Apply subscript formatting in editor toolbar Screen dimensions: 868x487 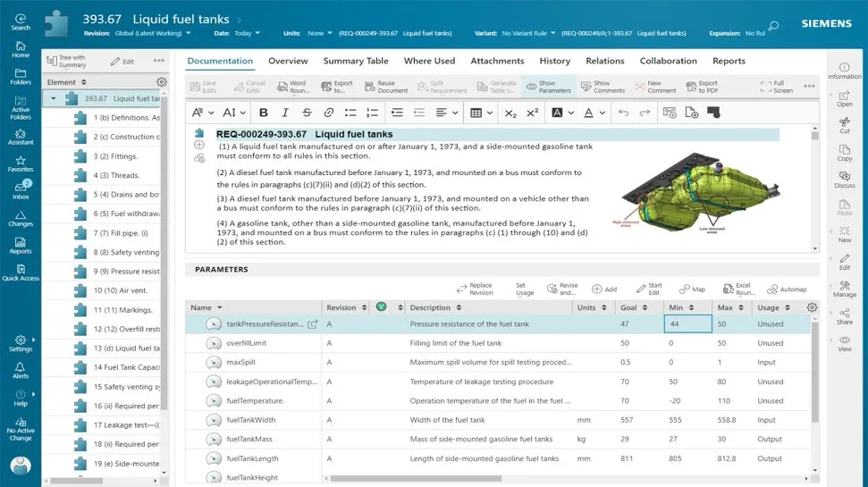[510, 113]
